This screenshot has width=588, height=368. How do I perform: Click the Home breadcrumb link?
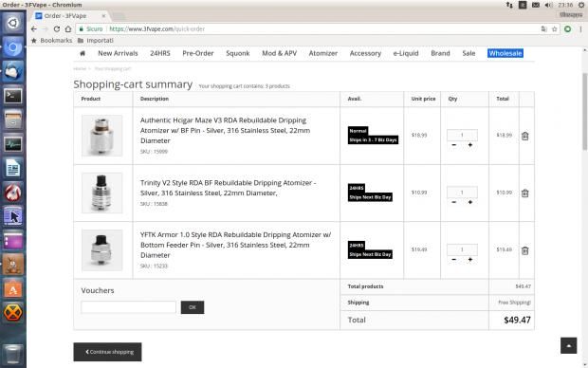click(80, 68)
